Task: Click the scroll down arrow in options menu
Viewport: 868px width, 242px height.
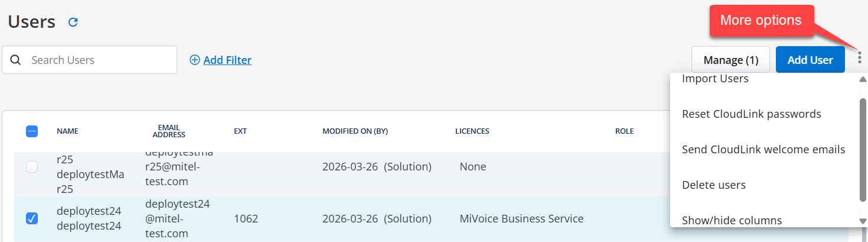Action: pyautogui.click(x=863, y=221)
